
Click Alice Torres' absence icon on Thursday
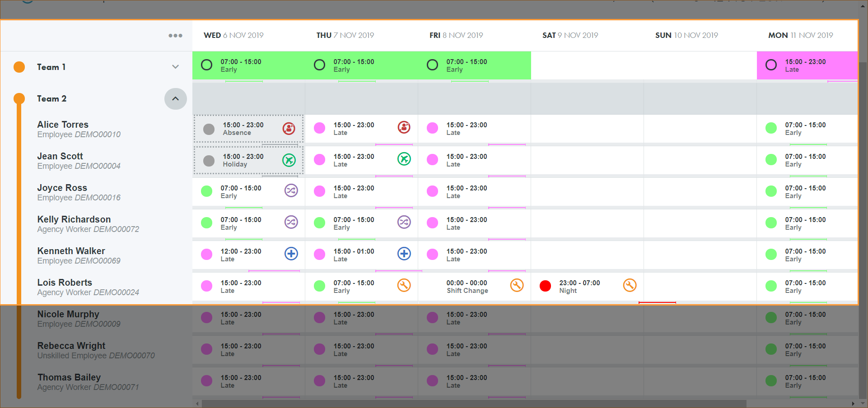[x=404, y=128]
